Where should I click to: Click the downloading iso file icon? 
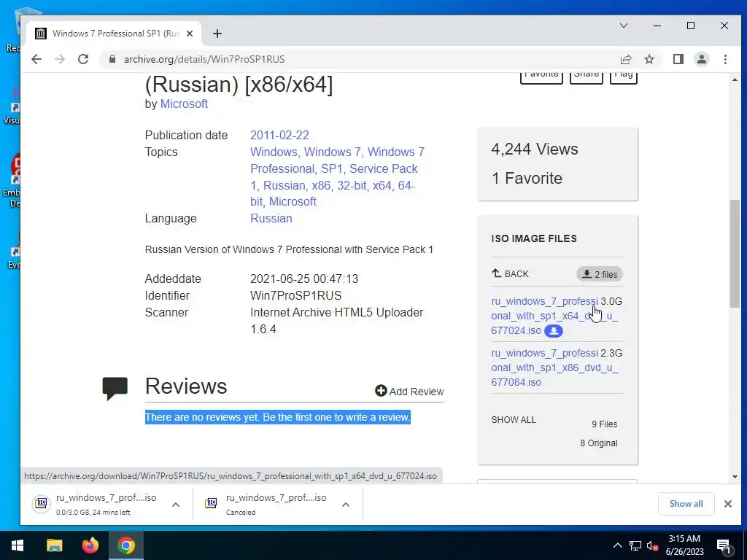(x=42, y=503)
